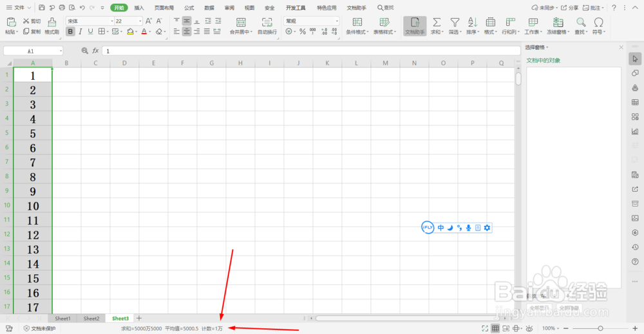Click the Auto Wrap (自动换行) icon

coord(267,22)
